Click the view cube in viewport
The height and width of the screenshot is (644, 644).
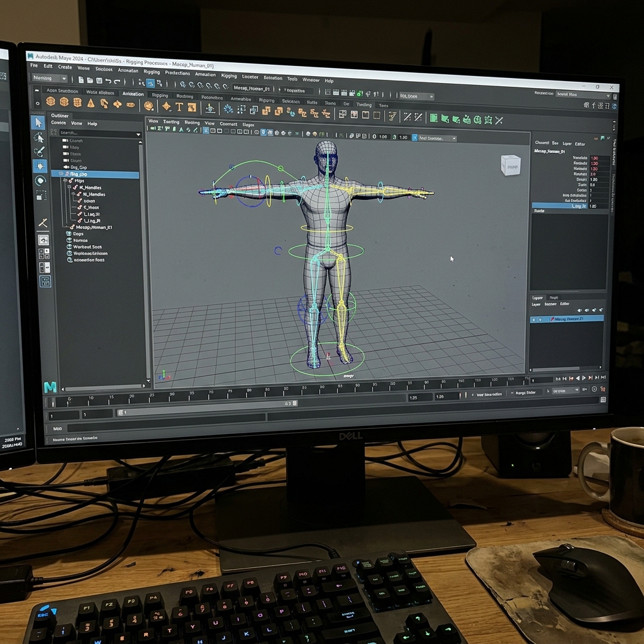[x=511, y=165]
